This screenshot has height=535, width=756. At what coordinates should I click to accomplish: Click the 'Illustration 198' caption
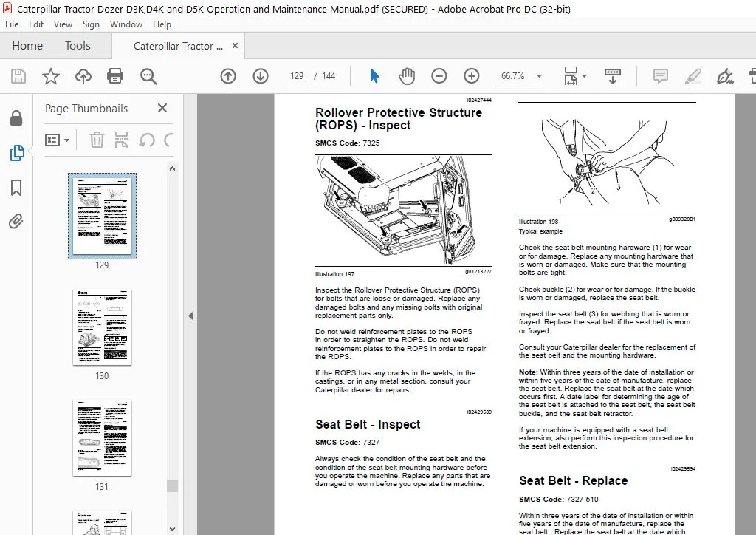click(x=538, y=222)
